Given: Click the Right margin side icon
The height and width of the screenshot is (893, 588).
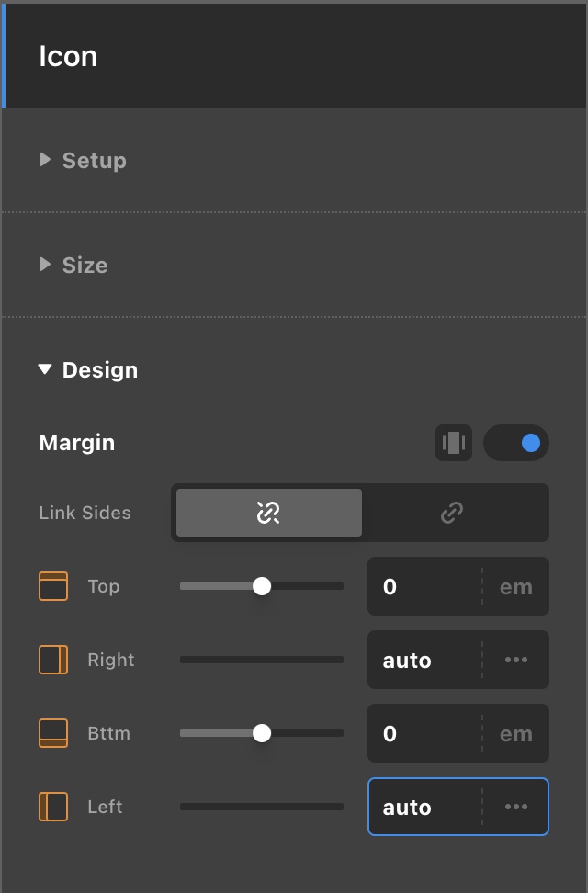Looking at the screenshot, I should (53, 660).
